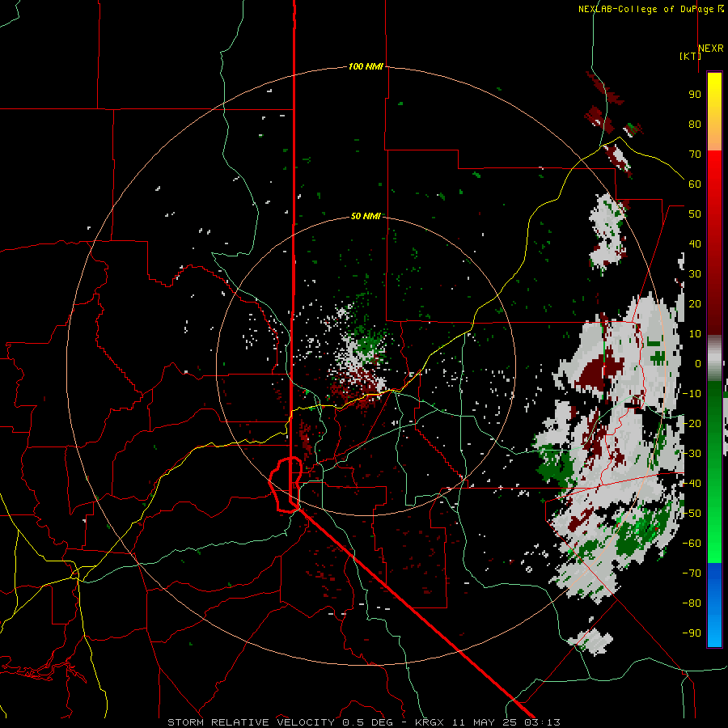Click the "STORM RELATIVE VELOCITY" product title
Image resolution: width=728 pixels, height=728 pixels.
tap(251, 722)
